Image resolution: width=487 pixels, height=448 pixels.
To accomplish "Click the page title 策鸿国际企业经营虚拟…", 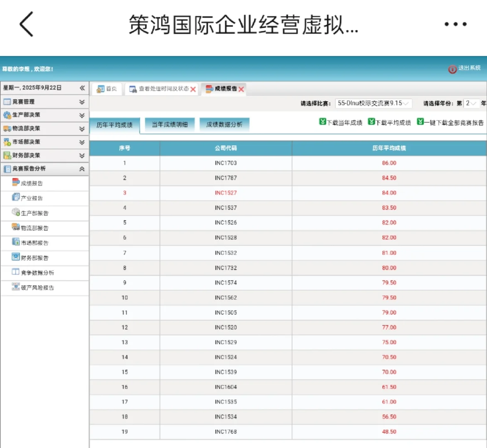I will (244, 24).
